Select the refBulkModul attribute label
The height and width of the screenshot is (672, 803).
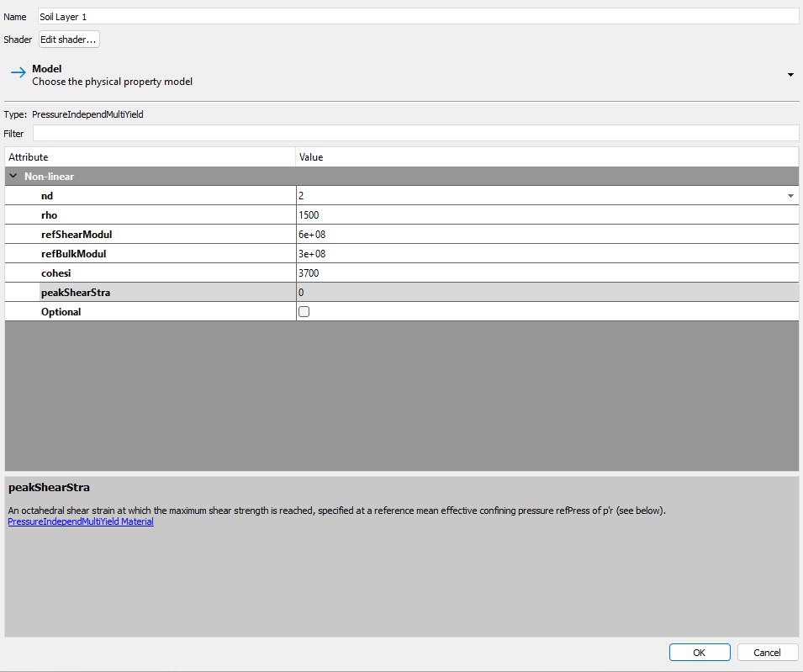click(x=74, y=253)
